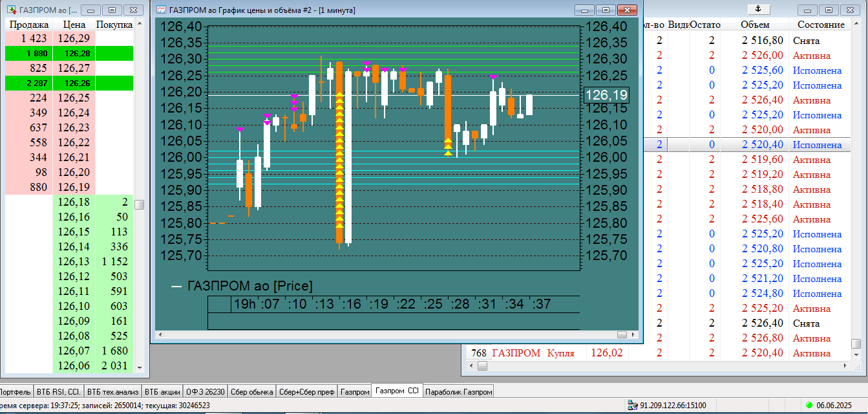
Task: Click the 19h label on chart time axis
Action: click(x=244, y=304)
